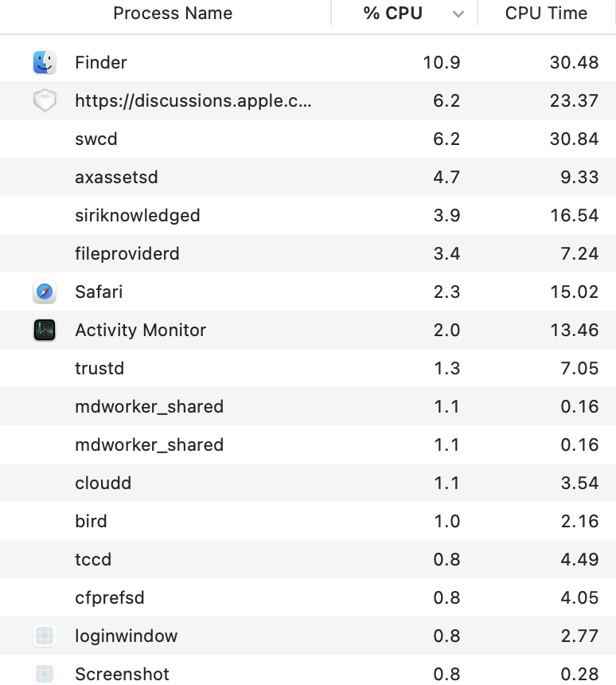Click the Screenshot process icon
The image size is (616, 685).
(x=45, y=675)
